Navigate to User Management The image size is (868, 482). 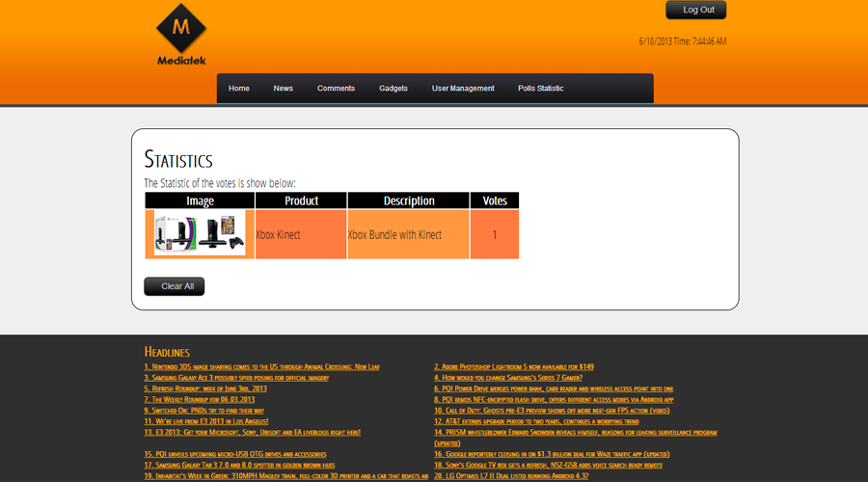pyautogui.click(x=463, y=88)
